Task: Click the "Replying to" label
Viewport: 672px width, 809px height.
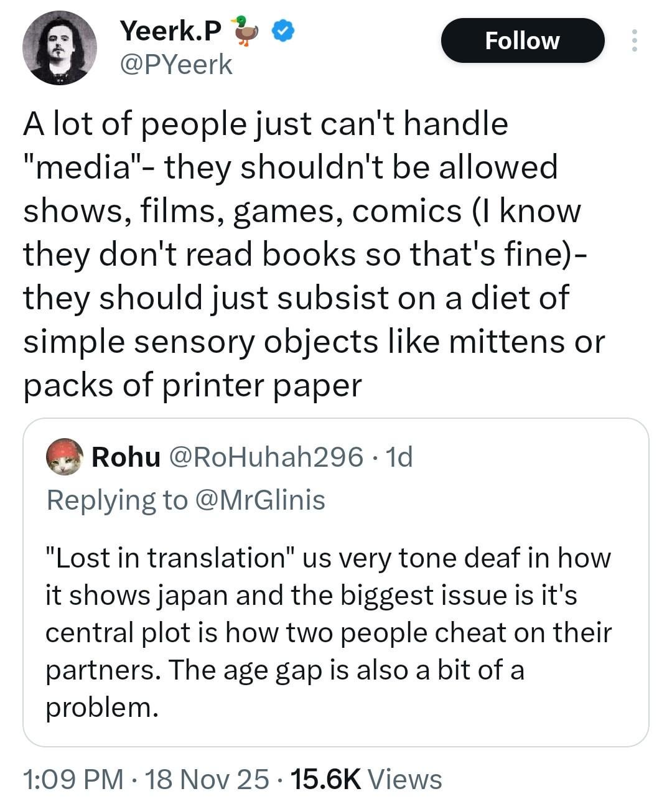Action: (x=116, y=500)
